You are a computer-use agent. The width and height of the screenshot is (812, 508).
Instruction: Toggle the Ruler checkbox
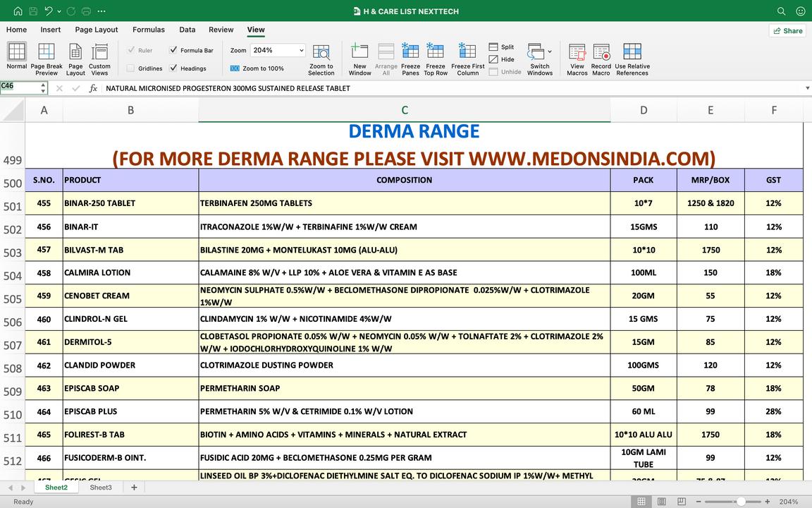[130, 50]
